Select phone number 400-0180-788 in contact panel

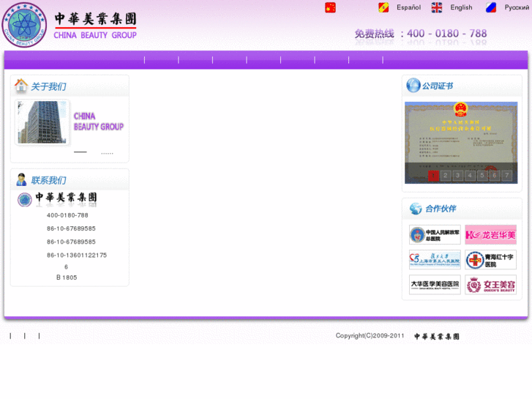[x=67, y=215]
